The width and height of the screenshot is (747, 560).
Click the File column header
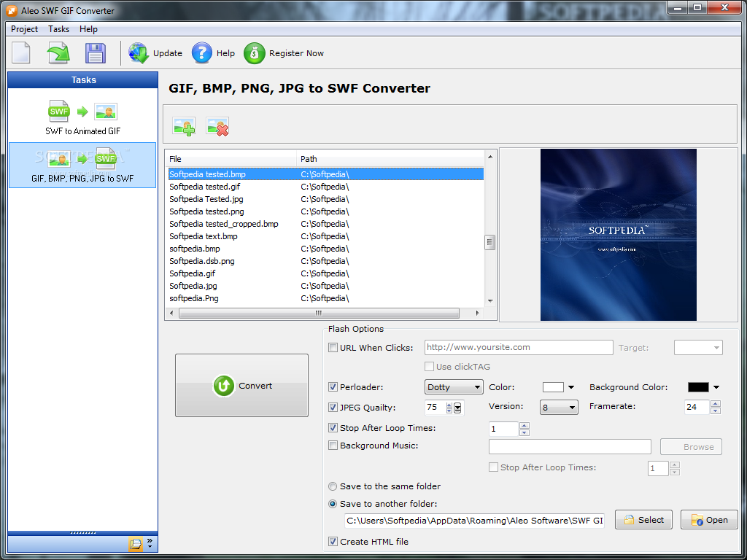pos(231,159)
